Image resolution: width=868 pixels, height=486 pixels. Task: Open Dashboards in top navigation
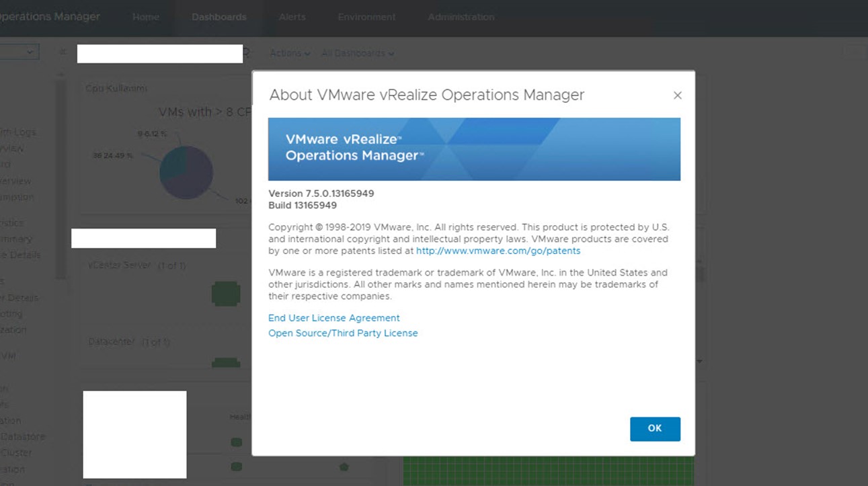pos(219,17)
